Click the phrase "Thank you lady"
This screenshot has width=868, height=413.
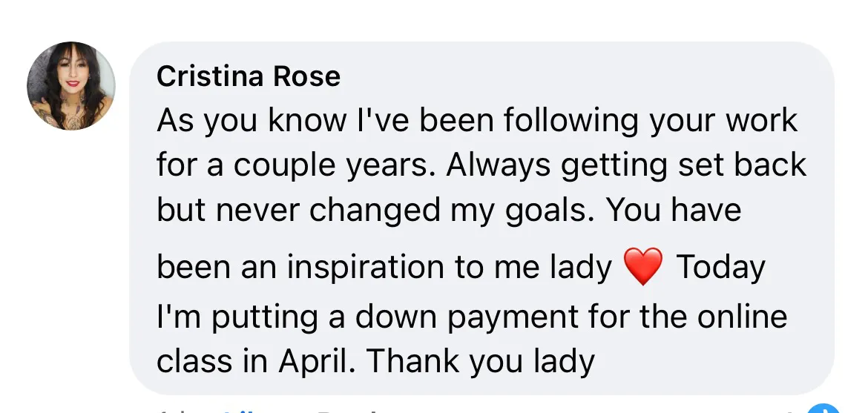pyautogui.click(x=481, y=362)
